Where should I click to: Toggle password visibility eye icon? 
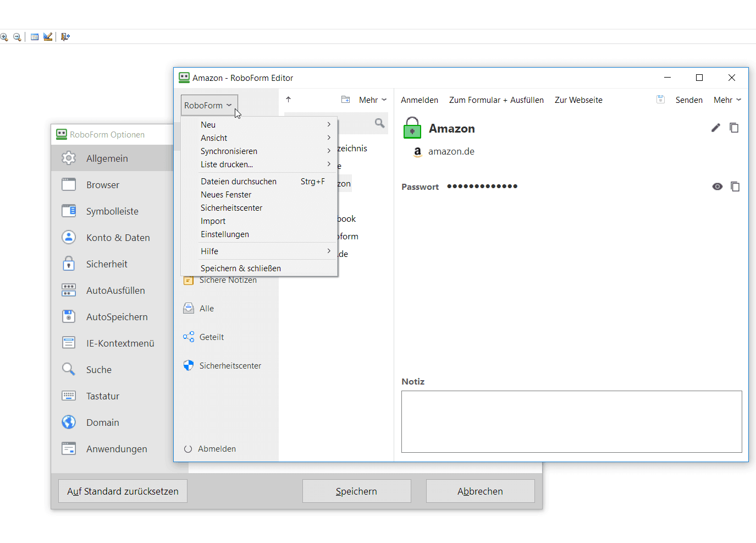718,187
